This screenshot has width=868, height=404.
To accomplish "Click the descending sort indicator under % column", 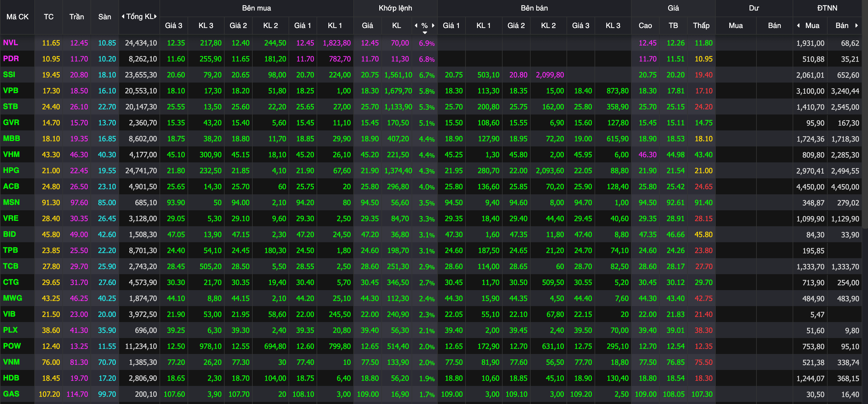I will tap(425, 33).
